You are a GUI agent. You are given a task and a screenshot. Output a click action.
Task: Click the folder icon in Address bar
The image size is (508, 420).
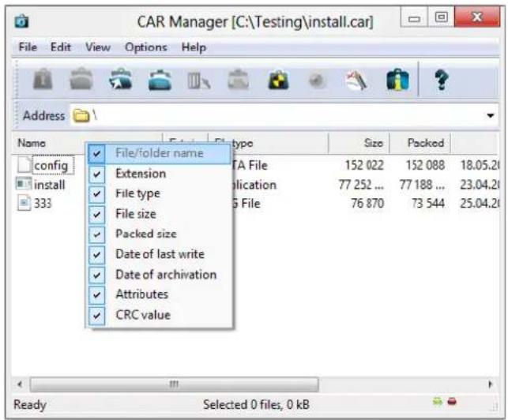81,115
